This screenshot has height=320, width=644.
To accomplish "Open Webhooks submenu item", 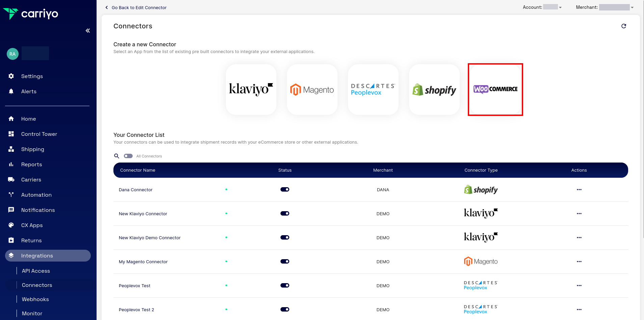I will coord(35,299).
